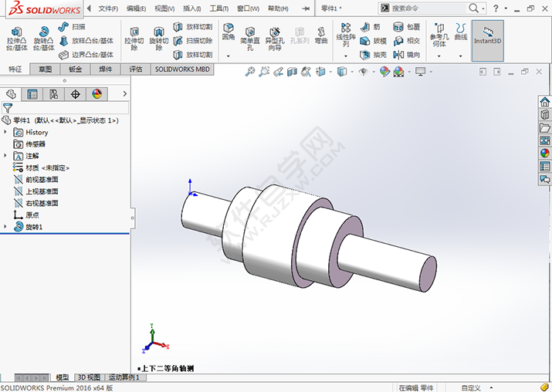Switch to the 草图 (Sketch) ribbon tab

click(45, 69)
